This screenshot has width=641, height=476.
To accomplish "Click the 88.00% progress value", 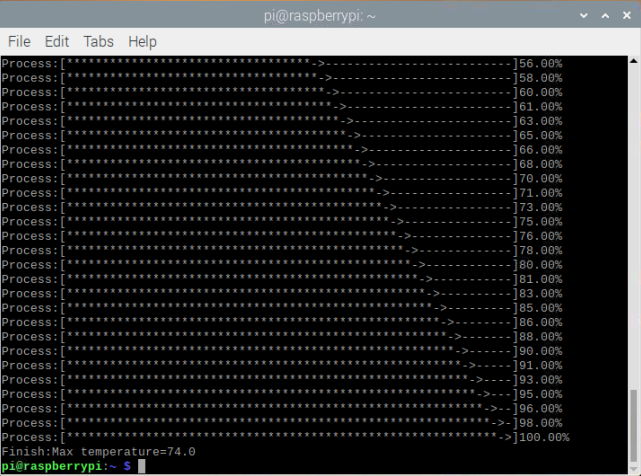I will point(540,337).
